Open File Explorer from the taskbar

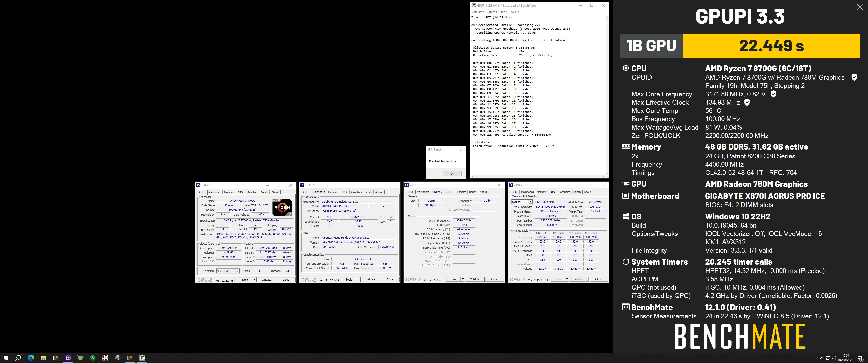click(43, 358)
